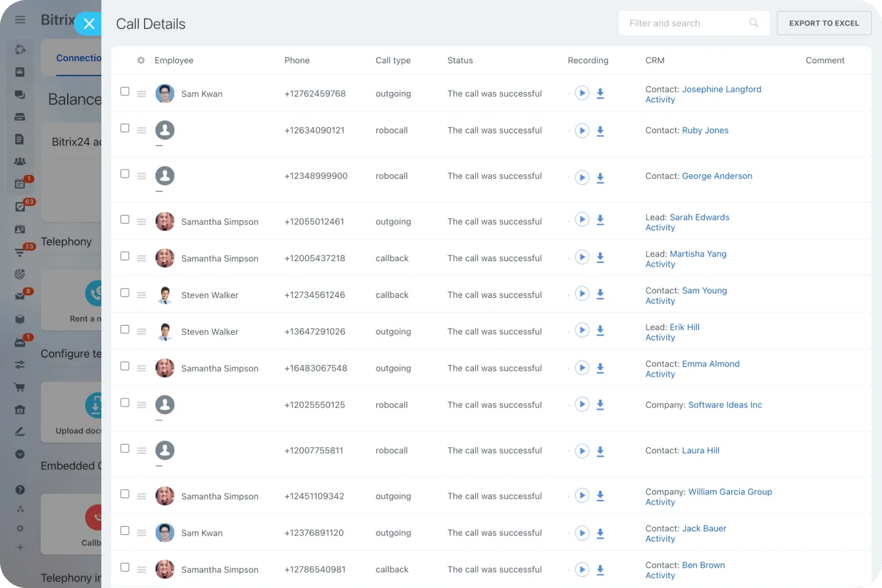Viewport: 882px width, 588px height.
Task: Click table settings gear icon
Action: click(x=141, y=61)
